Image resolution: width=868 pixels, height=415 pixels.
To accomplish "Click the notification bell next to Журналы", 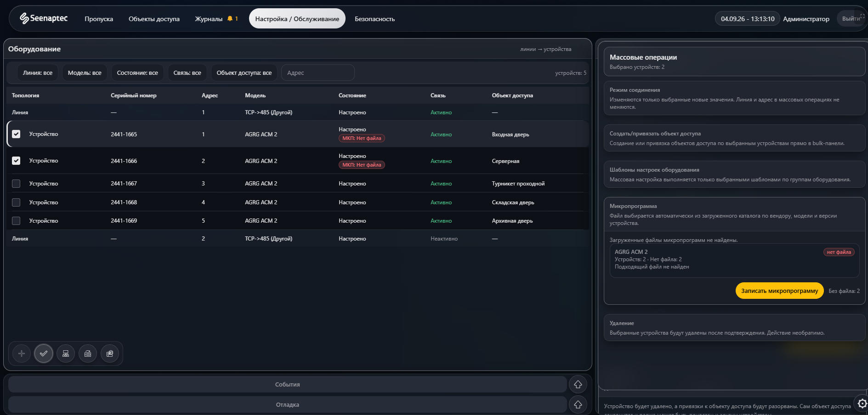I will point(230,19).
